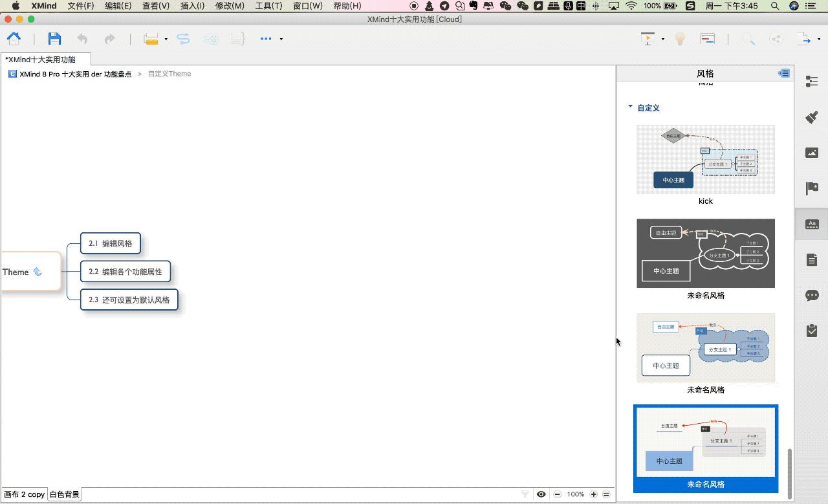
Task: Undo the last action
Action: click(82, 38)
